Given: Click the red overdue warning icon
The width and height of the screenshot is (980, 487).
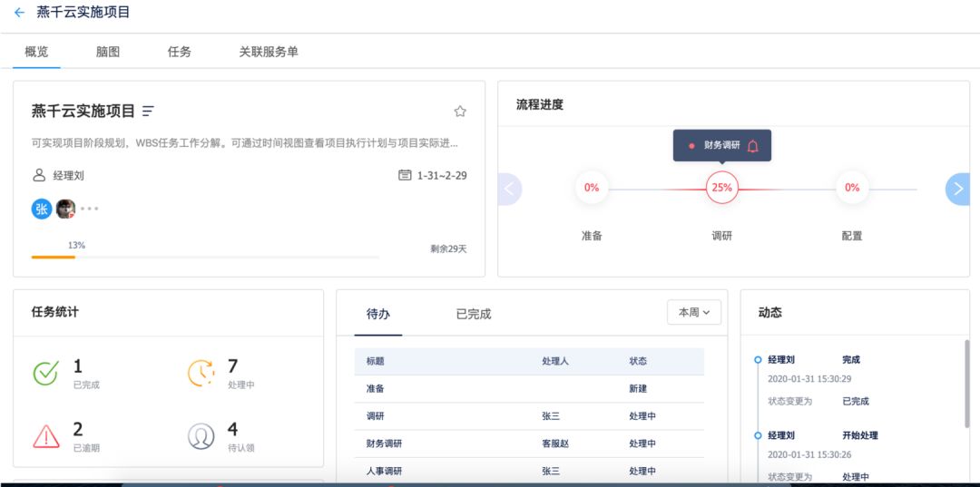Looking at the screenshot, I should click(45, 435).
